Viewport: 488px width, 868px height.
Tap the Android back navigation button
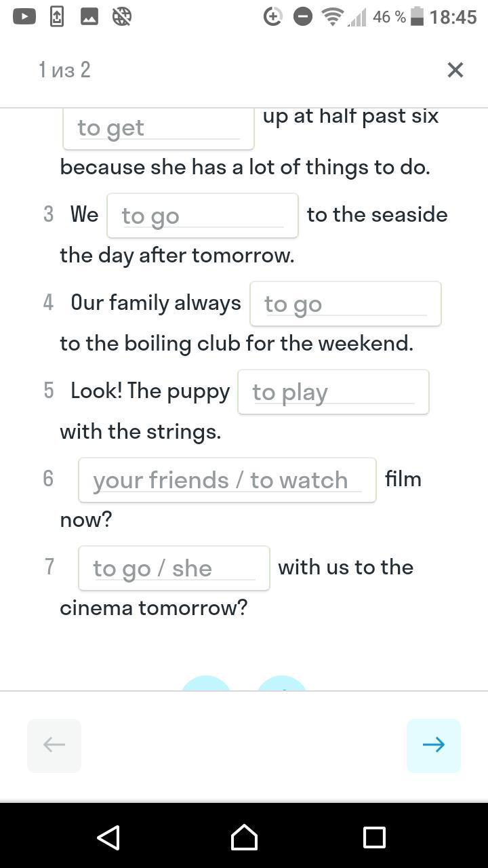[x=108, y=837]
